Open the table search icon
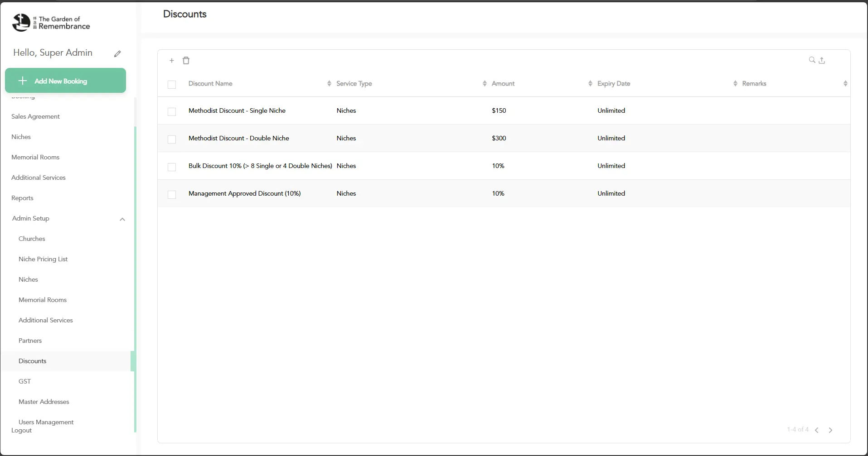This screenshot has height=456, width=868. coord(812,60)
